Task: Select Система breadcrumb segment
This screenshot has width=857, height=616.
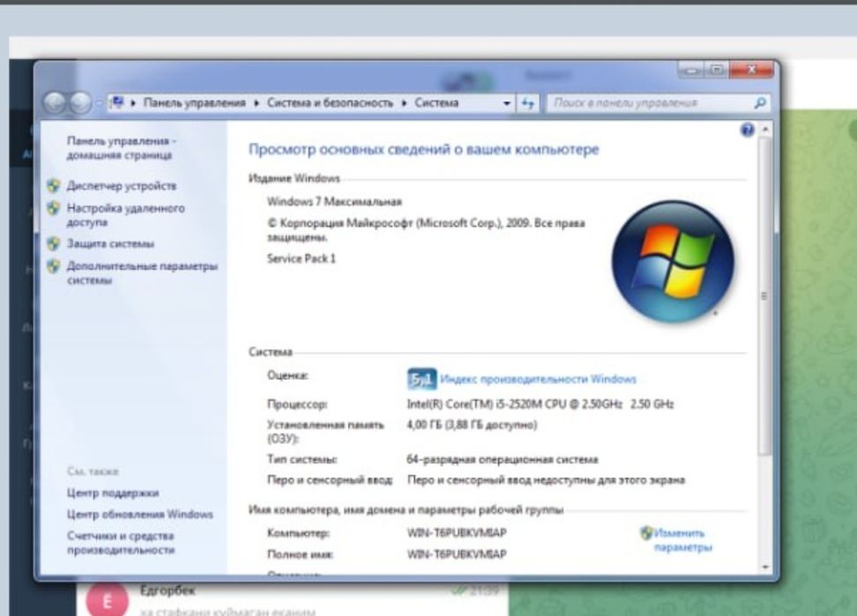Action: (436, 102)
